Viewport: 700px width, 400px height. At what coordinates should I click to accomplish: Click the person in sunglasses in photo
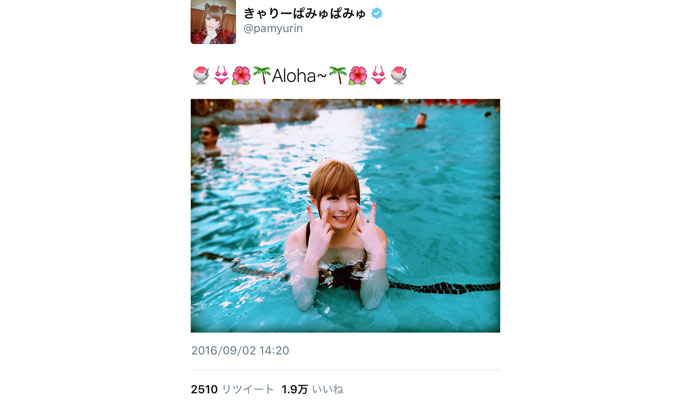[x=209, y=139]
